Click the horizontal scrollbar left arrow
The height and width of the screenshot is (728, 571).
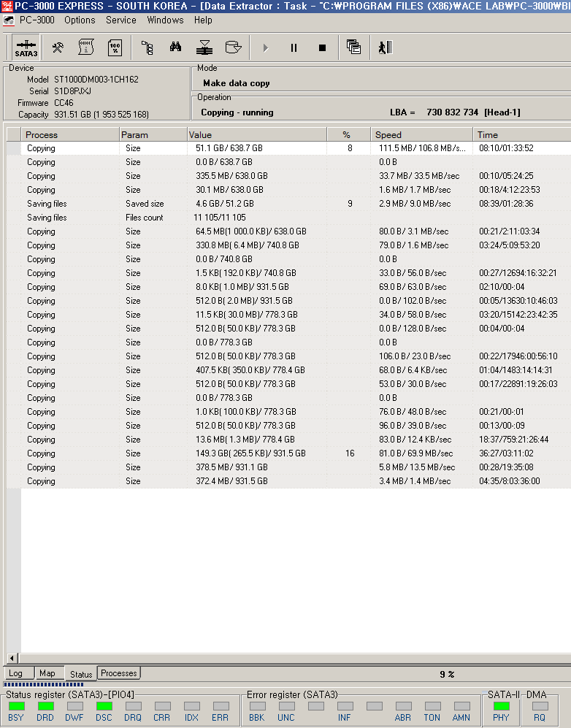coord(12,658)
